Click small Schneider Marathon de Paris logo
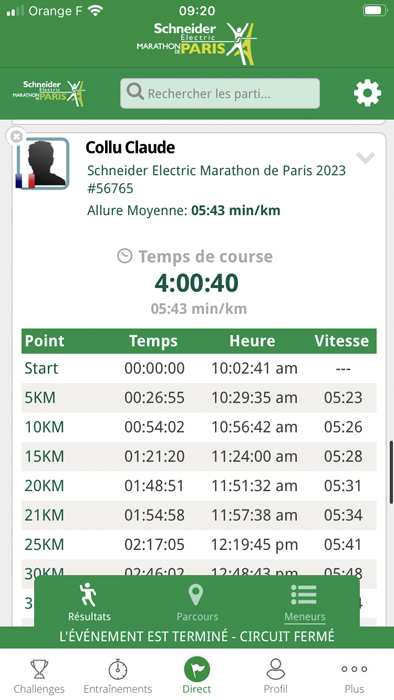The width and height of the screenshot is (394, 700). pyautogui.click(x=49, y=92)
